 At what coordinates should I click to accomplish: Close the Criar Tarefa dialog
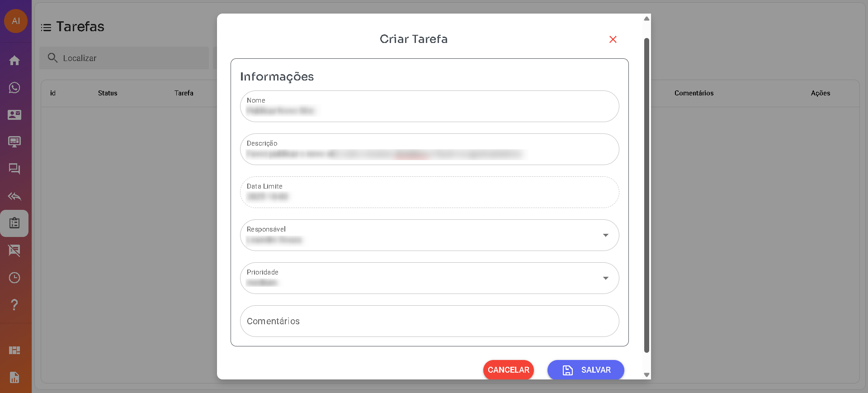pos(613,39)
